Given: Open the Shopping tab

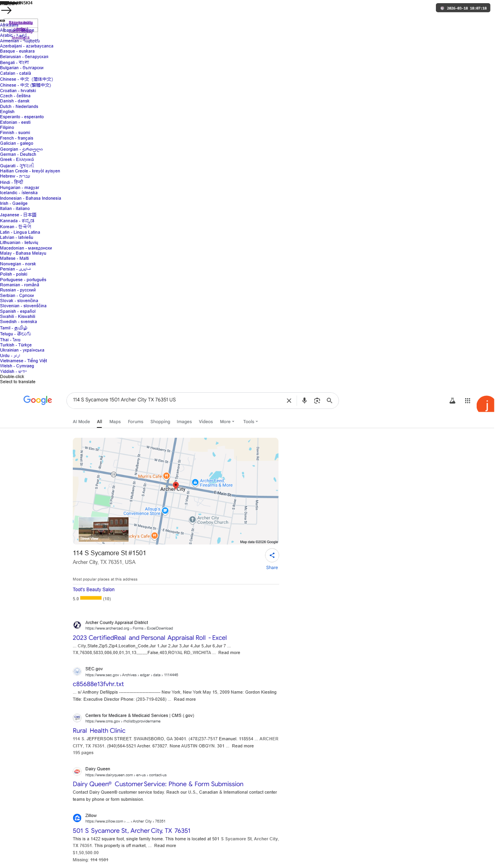Looking at the screenshot, I should [x=160, y=422].
